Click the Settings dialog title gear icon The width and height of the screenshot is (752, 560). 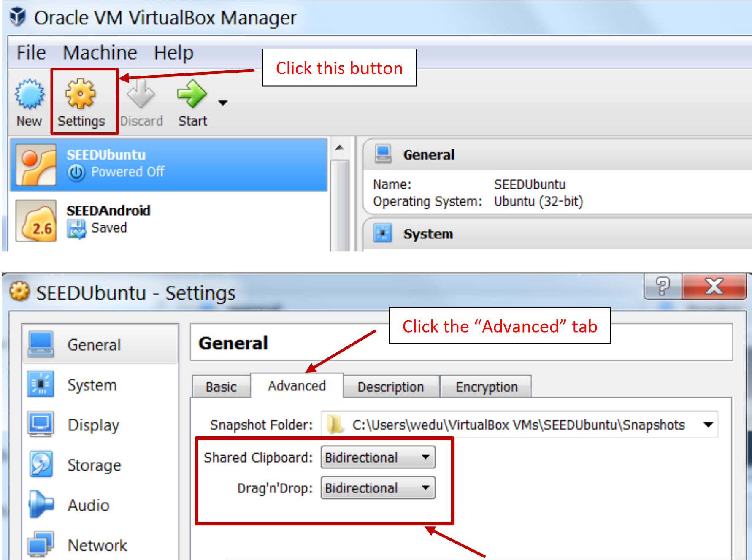19,292
